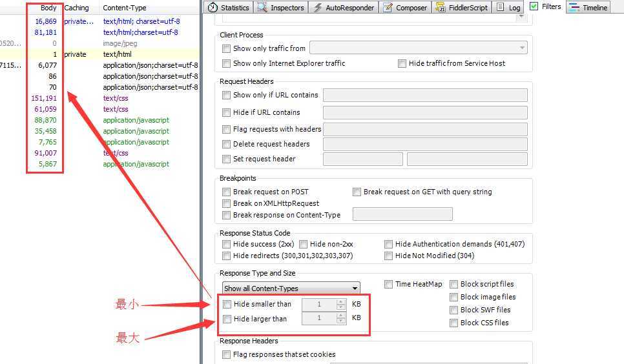Enable Hide larger than filter
The image size is (624, 364).
click(x=227, y=319)
